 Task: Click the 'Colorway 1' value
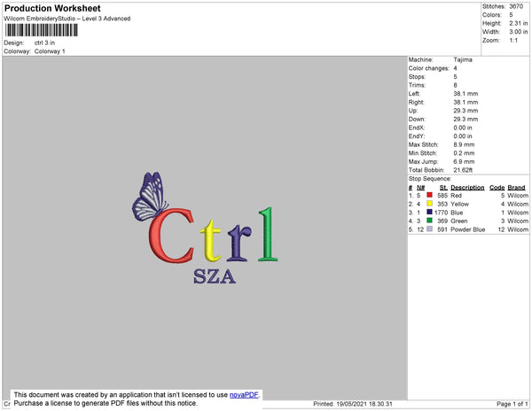[x=50, y=51]
